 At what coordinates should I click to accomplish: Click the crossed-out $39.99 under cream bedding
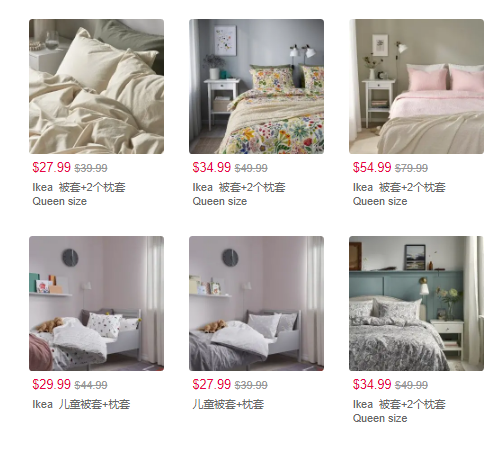(91, 168)
